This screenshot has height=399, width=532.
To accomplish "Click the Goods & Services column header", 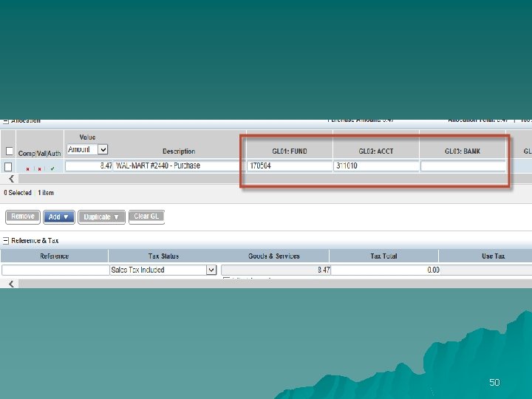I will point(274,256).
